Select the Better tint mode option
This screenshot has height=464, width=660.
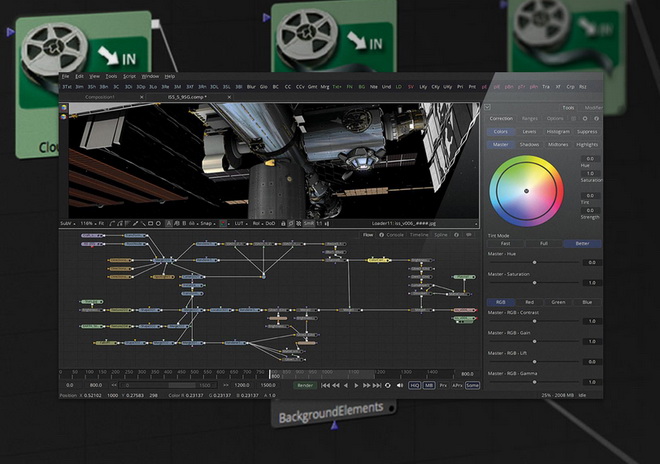[582, 243]
